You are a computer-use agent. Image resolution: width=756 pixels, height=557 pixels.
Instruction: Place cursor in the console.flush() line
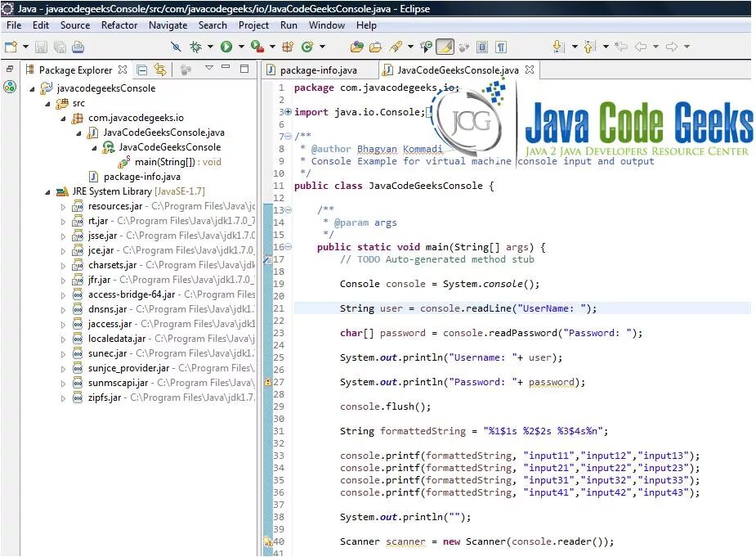(x=385, y=407)
